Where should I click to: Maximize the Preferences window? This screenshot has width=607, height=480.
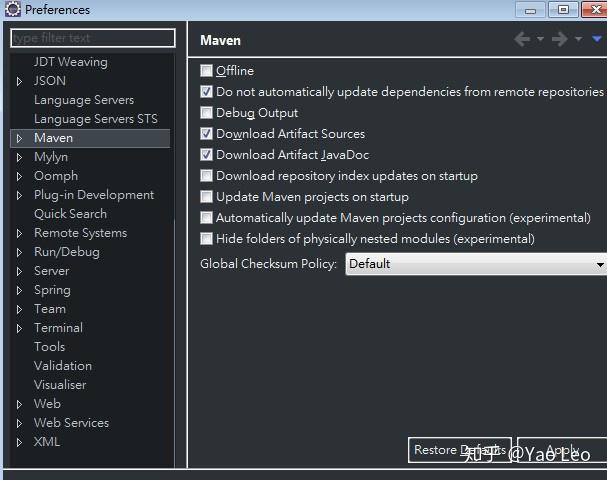(563, 9)
